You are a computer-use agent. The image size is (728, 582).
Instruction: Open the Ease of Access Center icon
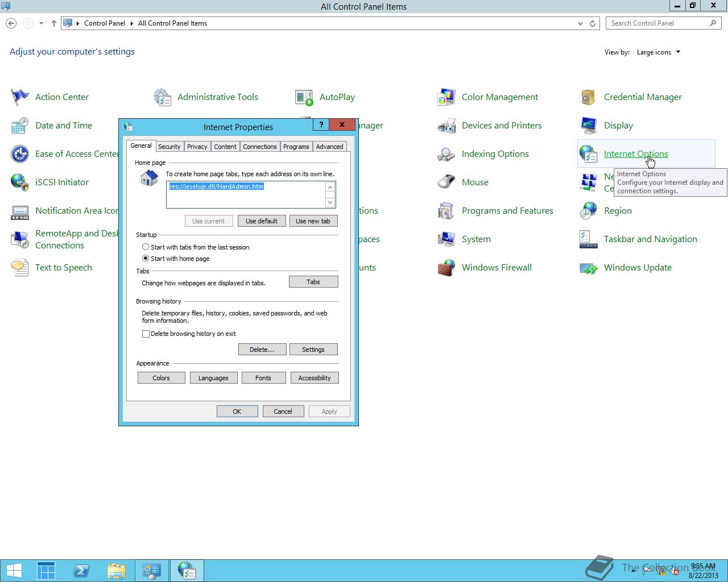coord(20,154)
